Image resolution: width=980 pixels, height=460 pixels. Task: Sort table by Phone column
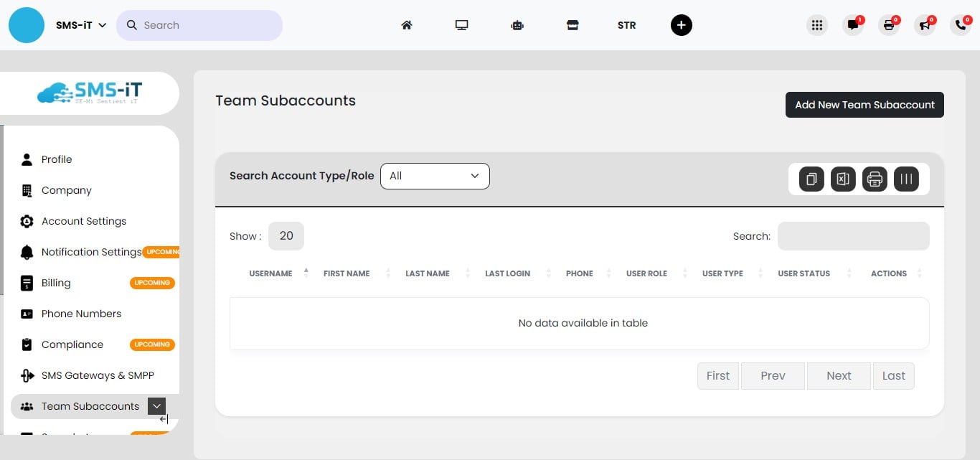point(580,273)
